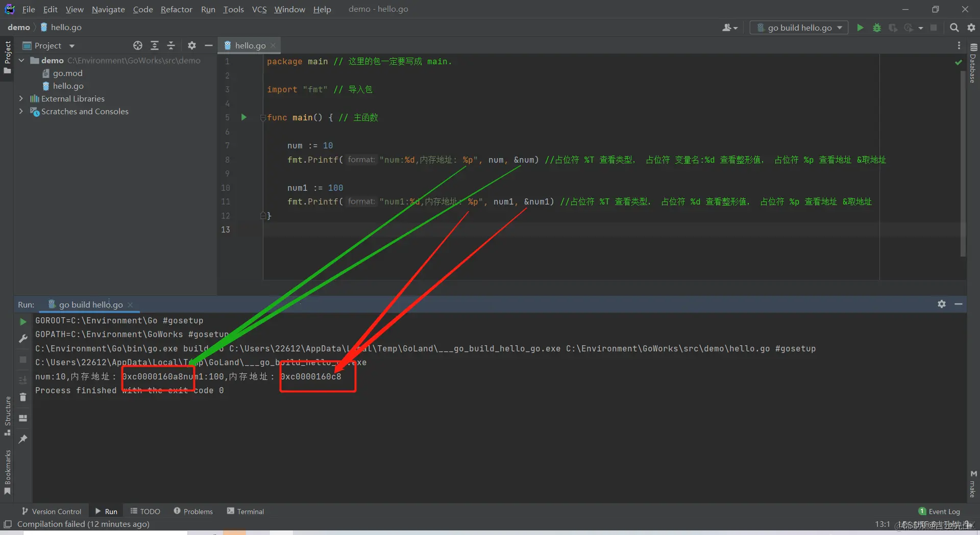Toggle the Structure side panel
The width and height of the screenshot is (980, 535).
point(8,416)
